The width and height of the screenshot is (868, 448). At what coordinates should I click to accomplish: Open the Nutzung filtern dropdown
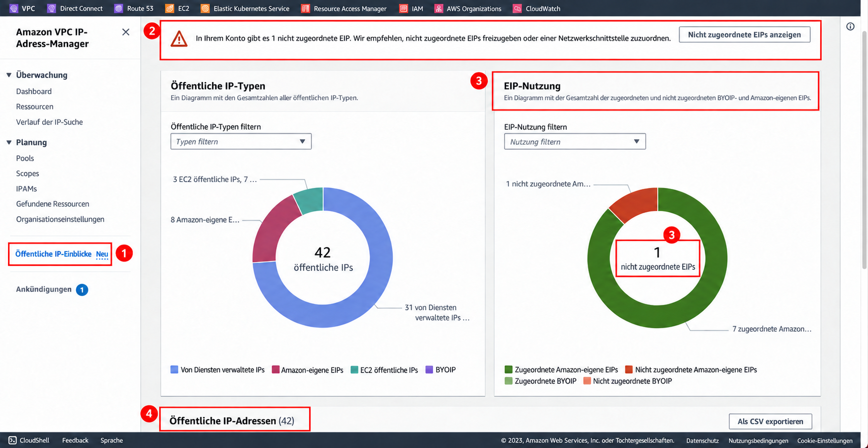click(x=575, y=141)
